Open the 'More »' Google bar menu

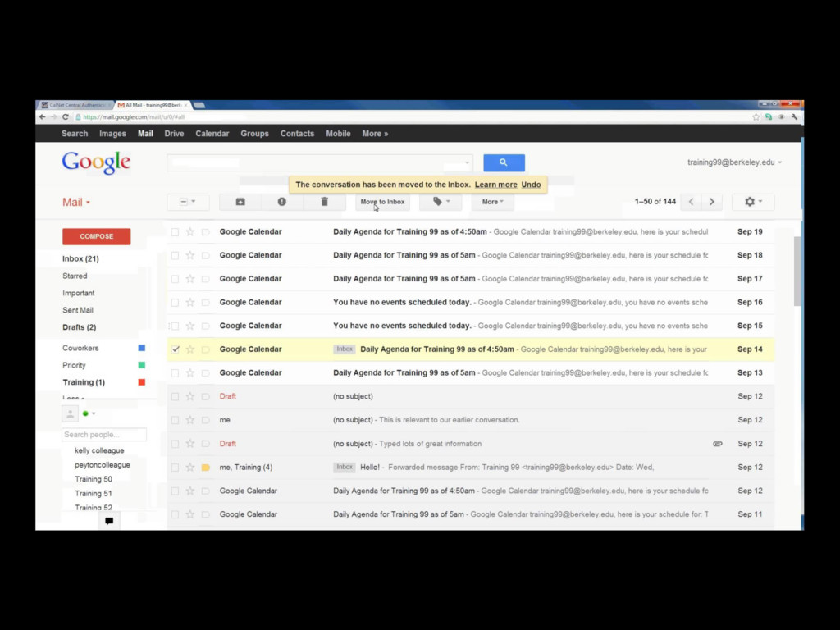pos(375,134)
